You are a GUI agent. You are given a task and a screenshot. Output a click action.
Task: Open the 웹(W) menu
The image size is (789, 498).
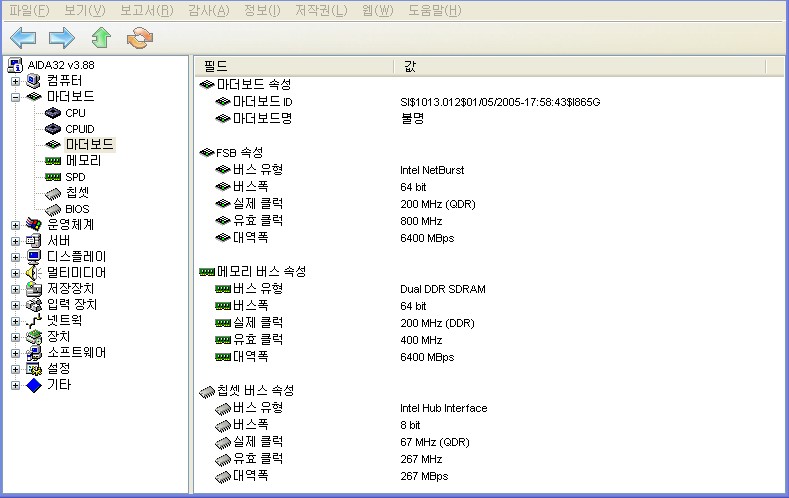(x=377, y=10)
